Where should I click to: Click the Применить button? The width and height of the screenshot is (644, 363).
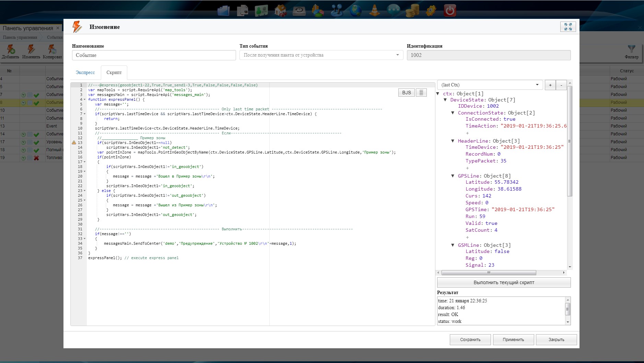pos(513,340)
